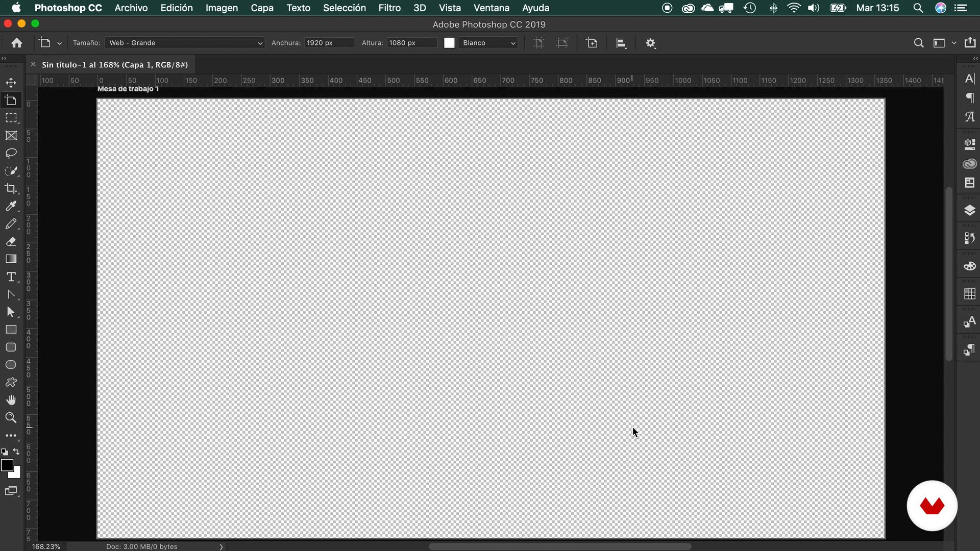Select the Custom Shape tool
Image resolution: width=980 pixels, height=551 pixels.
[11, 383]
